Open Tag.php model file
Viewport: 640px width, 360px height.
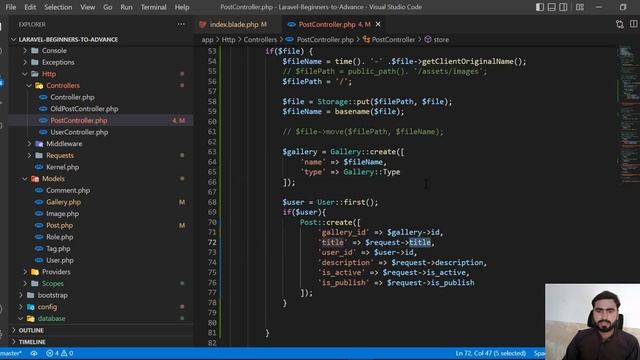point(58,249)
